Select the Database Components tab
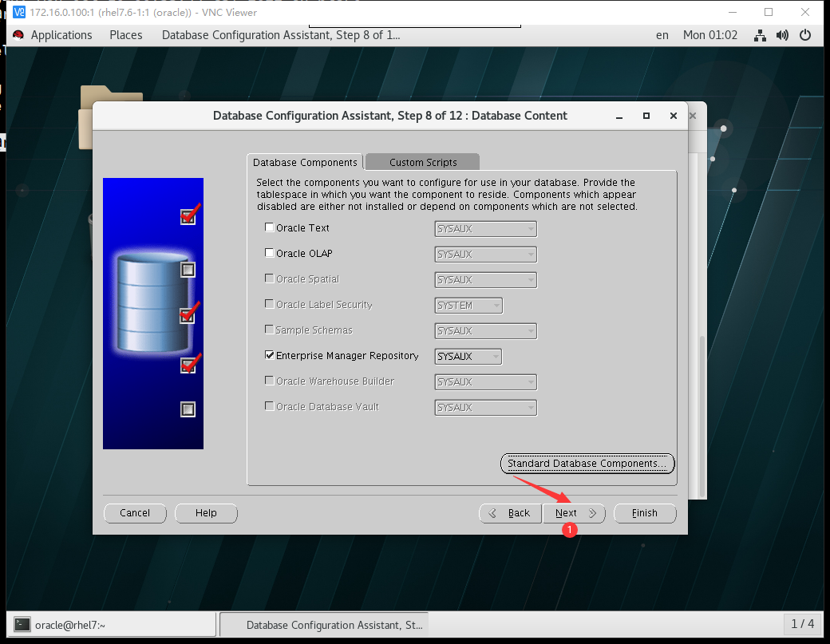Viewport: 830px width, 644px height. point(305,163)
